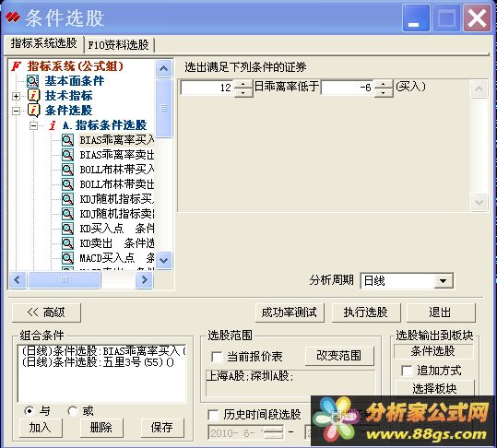
Task: Expand the 技术指标 tree node
Action: tap(17, 96)
